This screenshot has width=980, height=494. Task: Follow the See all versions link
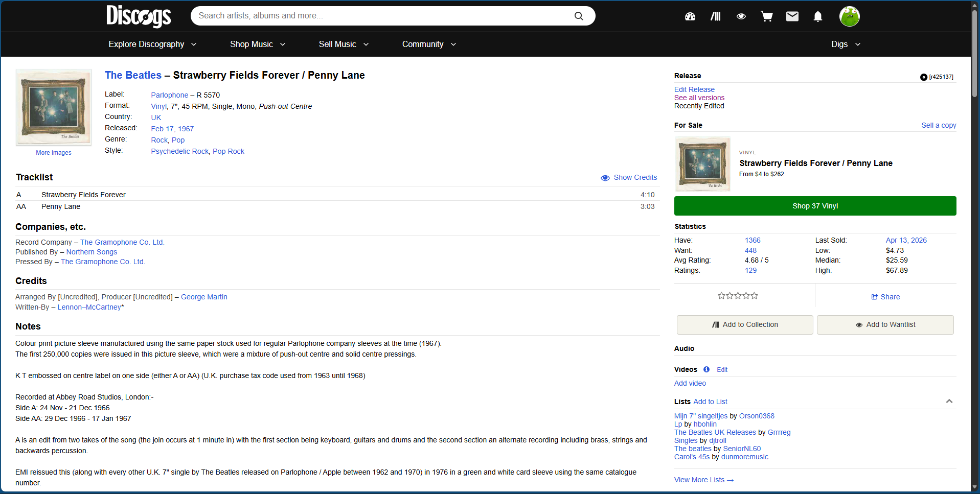699,98
